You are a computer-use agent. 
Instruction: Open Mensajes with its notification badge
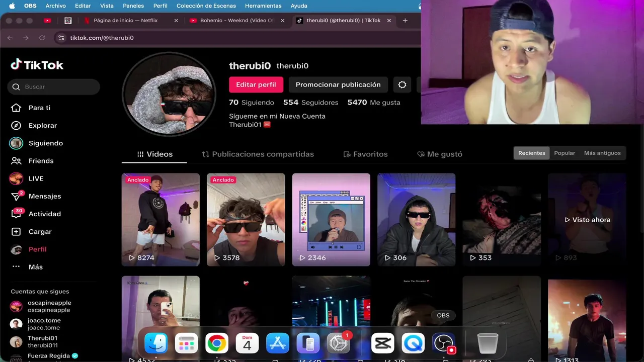click(35, 196)
